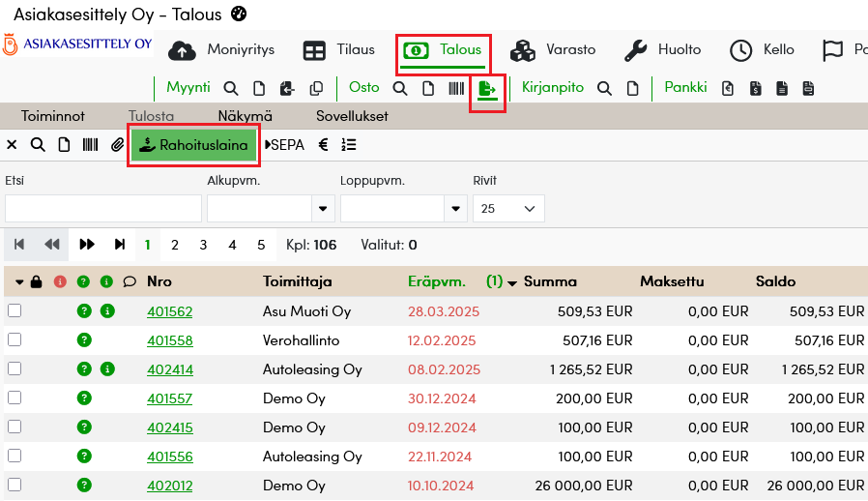Open invoice link 402414
The height and width of the screenshot is (501, 868).
pos(169,369)
